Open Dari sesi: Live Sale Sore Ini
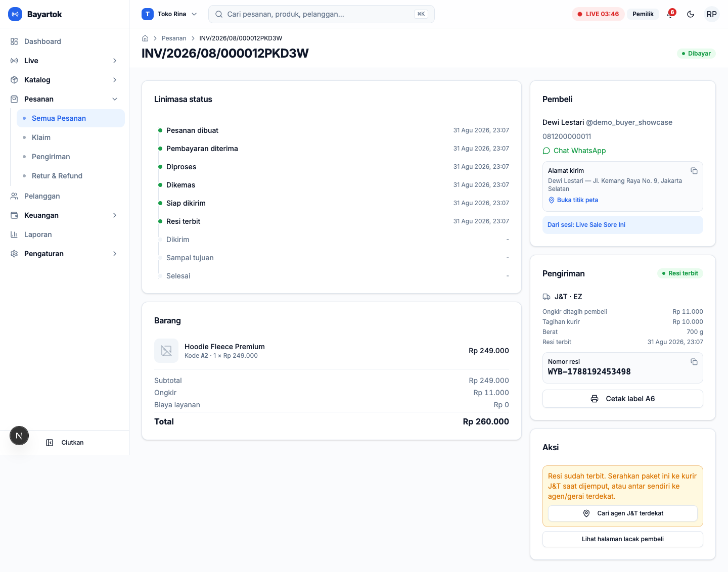Viewport: 728px width, 572px height. 623,225
